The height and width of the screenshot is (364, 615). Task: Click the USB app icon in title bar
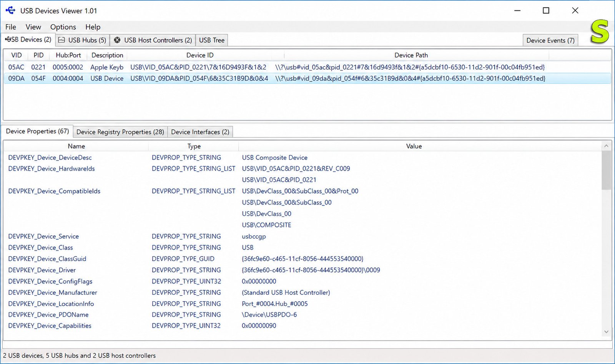coord(10,10)
